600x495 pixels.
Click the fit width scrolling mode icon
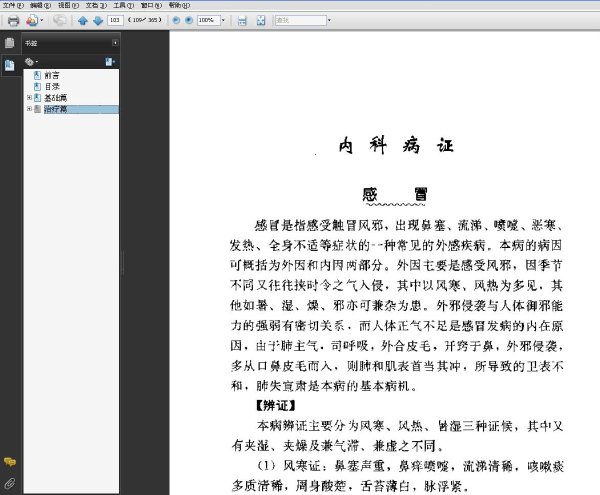[242, 21]
